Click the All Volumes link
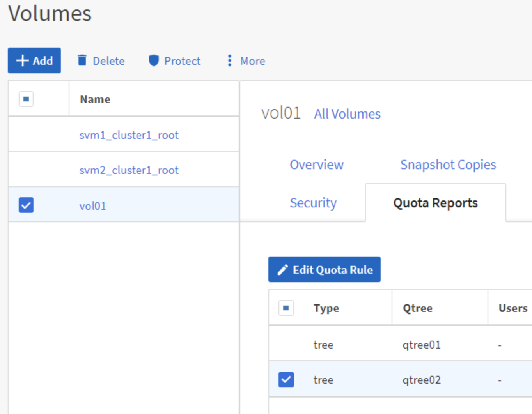Screen dimensions: 532x414 tap(347, 114)
